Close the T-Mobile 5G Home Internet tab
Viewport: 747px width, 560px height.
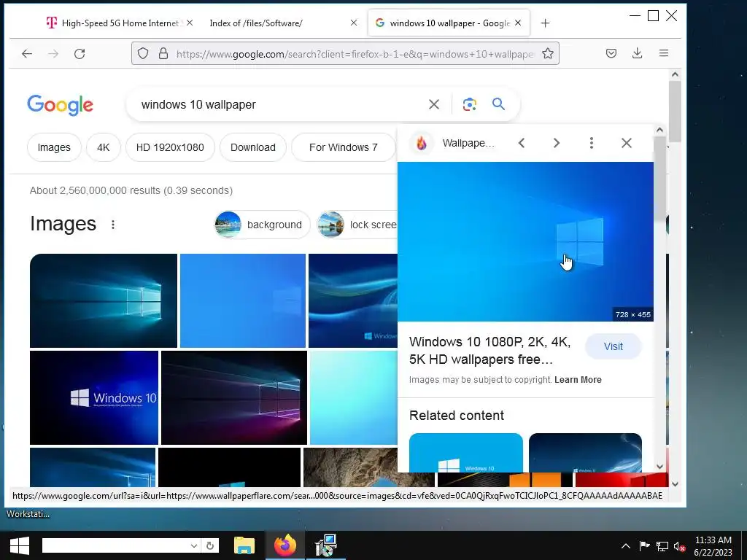[190, 23]
